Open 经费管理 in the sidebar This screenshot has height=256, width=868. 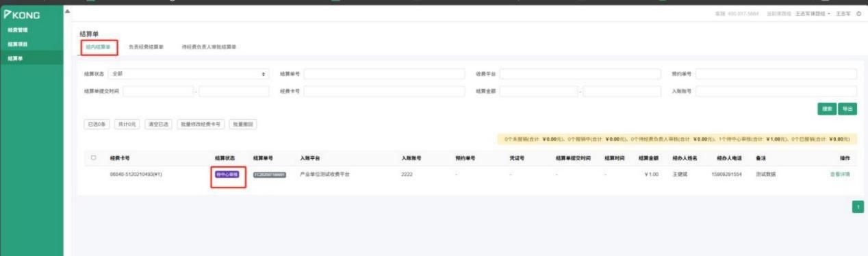(x=18, y=30)
